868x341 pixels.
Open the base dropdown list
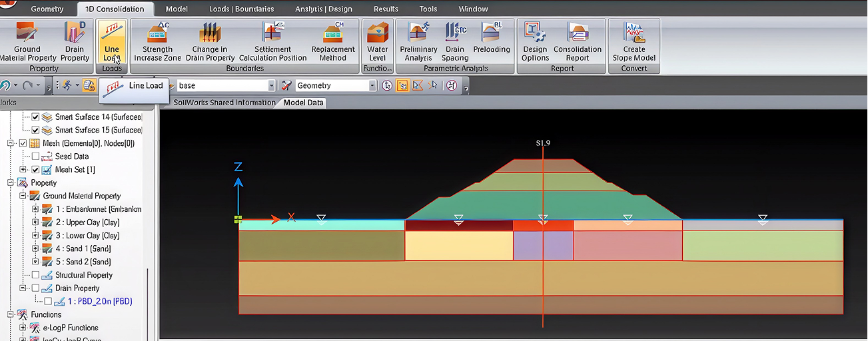coord(271,85)
